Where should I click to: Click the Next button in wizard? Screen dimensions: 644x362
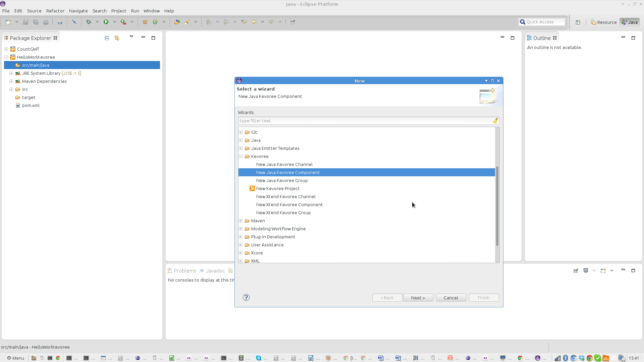pos(418,297)
